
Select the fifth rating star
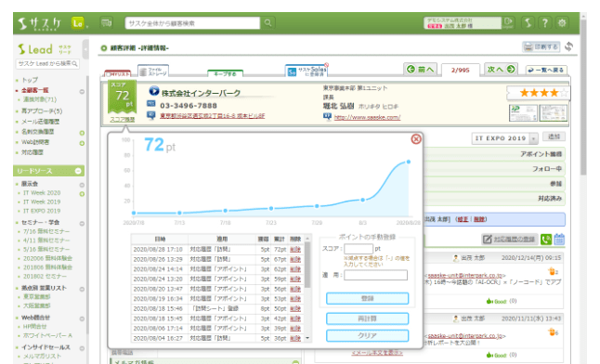point(564,93)
